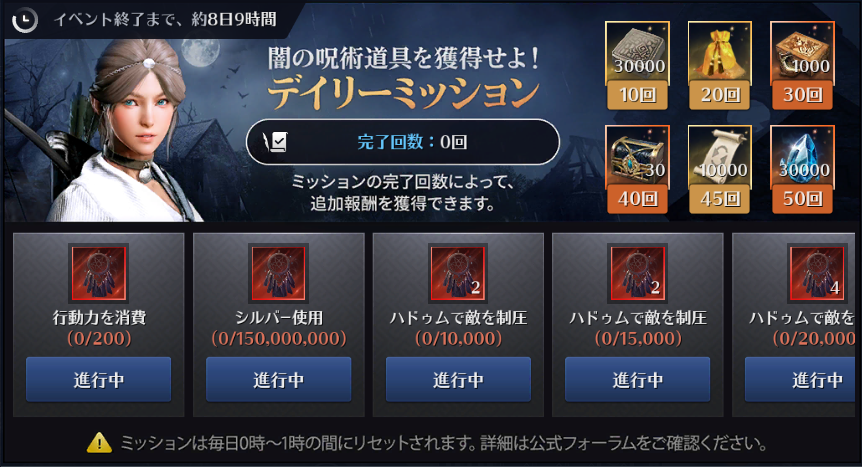Click the 50回 blue crystal reward icon
This screenshot has height=467, width=862.
802,157
